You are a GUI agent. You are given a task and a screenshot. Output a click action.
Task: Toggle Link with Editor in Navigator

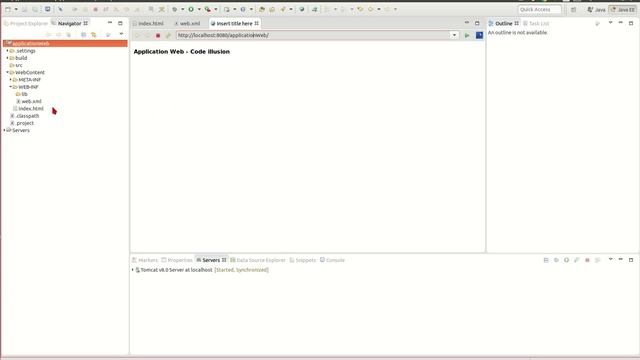click(x=93, y=35)
